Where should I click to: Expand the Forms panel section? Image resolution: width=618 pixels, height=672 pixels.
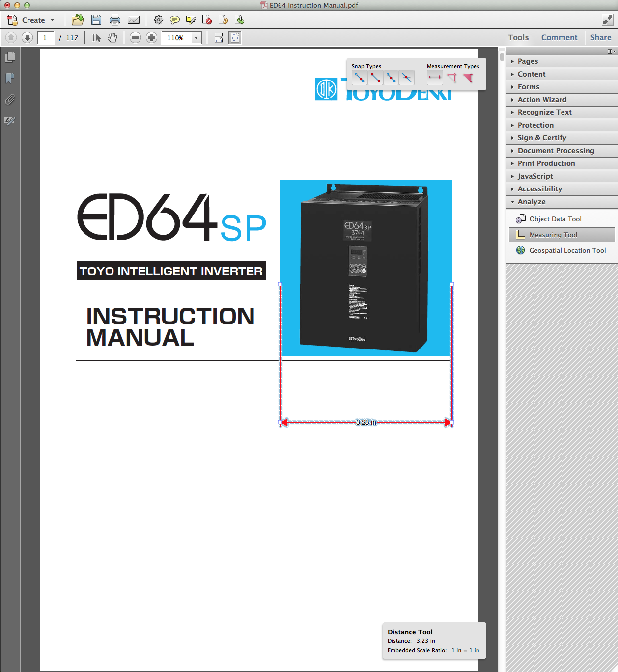[562, 87]
